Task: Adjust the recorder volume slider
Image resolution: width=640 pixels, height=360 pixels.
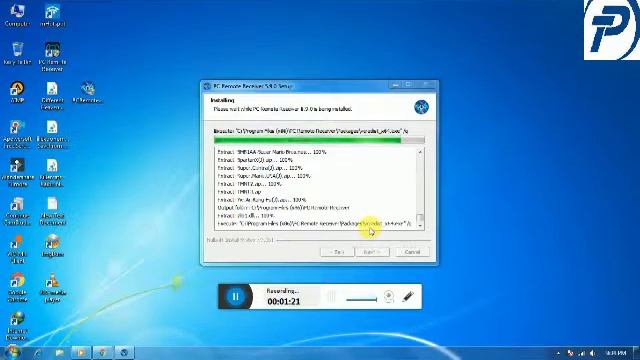Action: 361,300
